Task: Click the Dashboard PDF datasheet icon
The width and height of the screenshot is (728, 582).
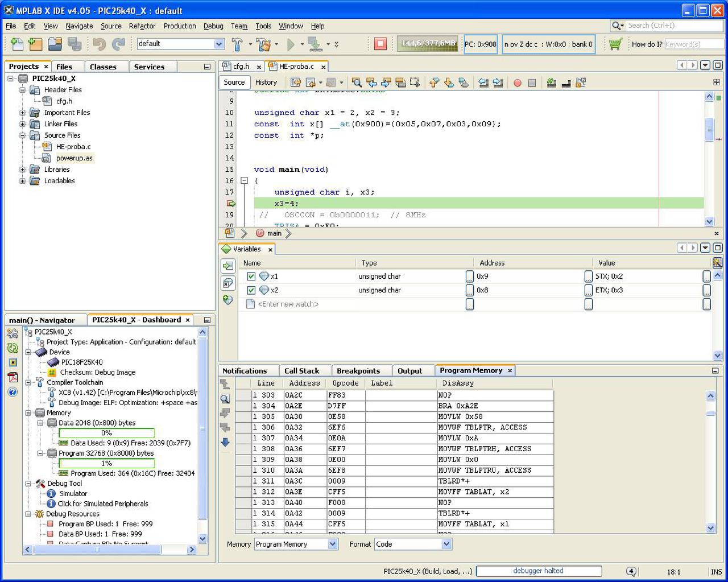Action: (13, 377)
